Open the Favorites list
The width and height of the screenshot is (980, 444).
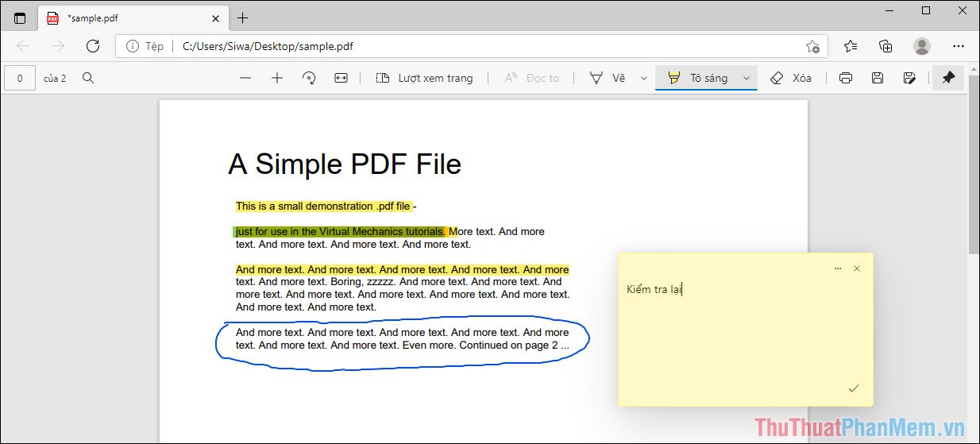pos(851,46)
